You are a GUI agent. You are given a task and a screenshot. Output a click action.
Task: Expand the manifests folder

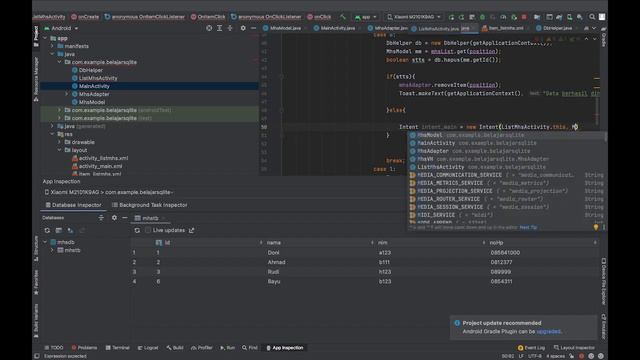click(x=52, y=46)
